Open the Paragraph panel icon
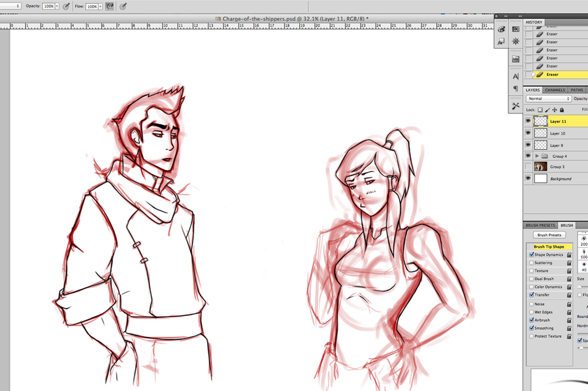 coord(515,88)
